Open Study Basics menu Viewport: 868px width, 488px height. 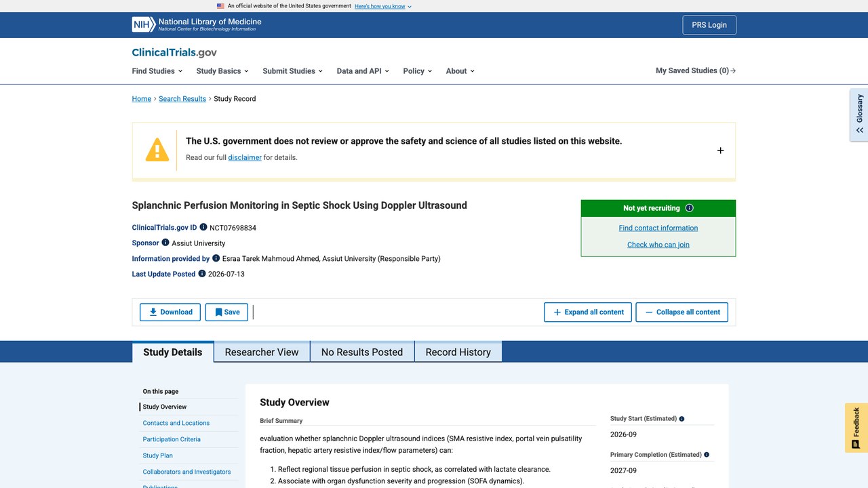(x=222, y=70)
